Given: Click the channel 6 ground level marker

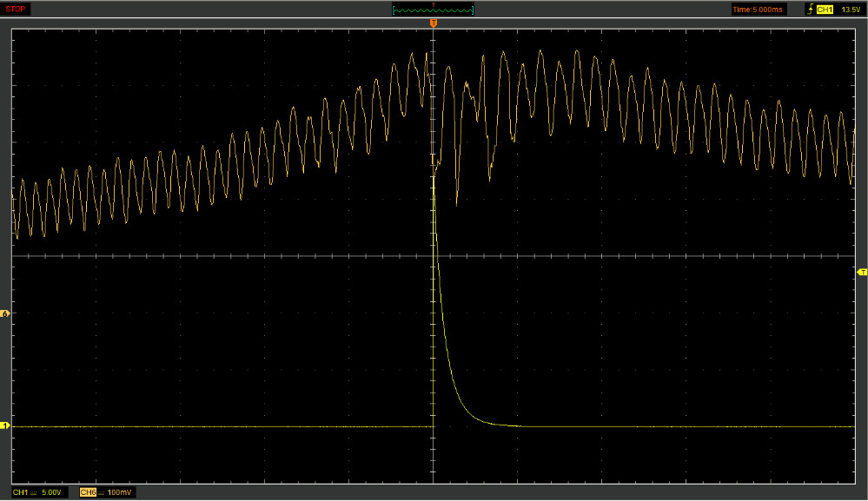Looking at the screenshot, I should 5,313.
